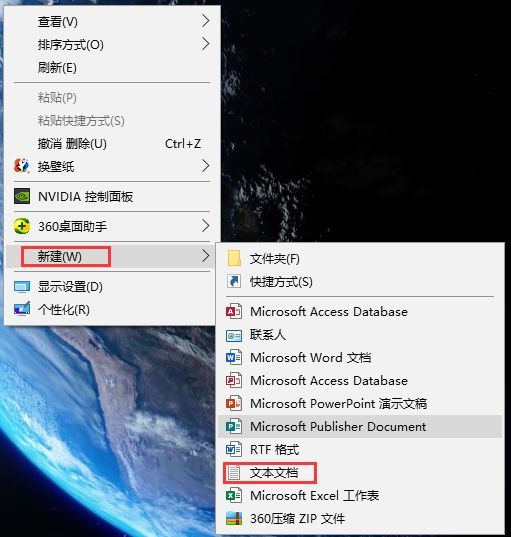The width and height of the screenshot is (511, 537).
Task: Open 显示设置(D) from context menu
Action: (112, 287)
